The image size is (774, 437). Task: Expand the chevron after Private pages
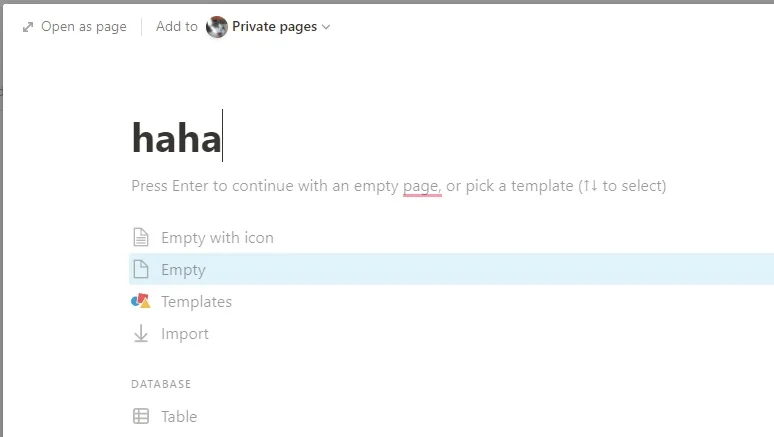coord(326,27)
